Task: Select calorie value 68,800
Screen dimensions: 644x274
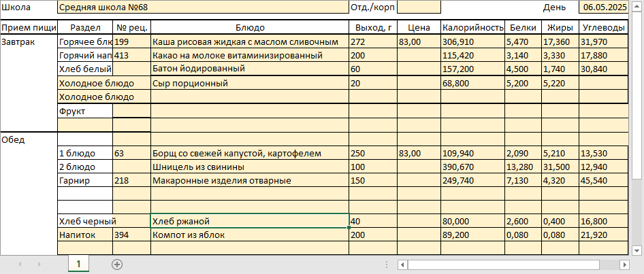Action: pyautogui.click(x=472, y=84)
